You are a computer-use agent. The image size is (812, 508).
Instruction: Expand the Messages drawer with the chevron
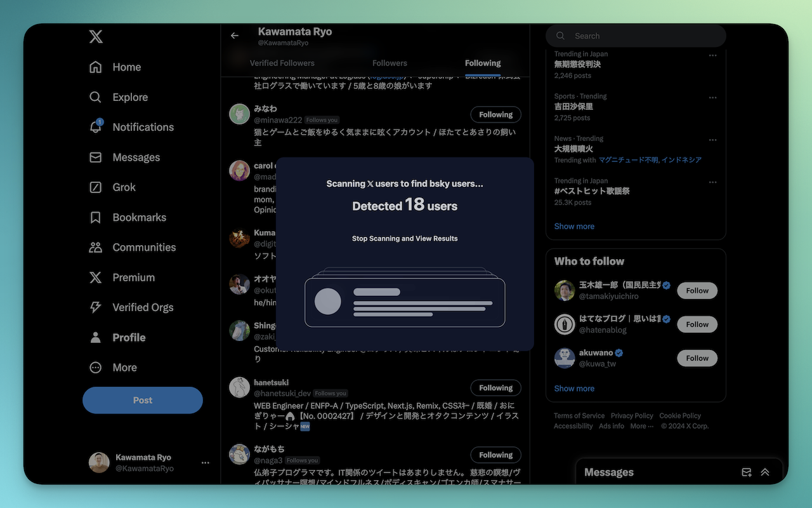765,472
